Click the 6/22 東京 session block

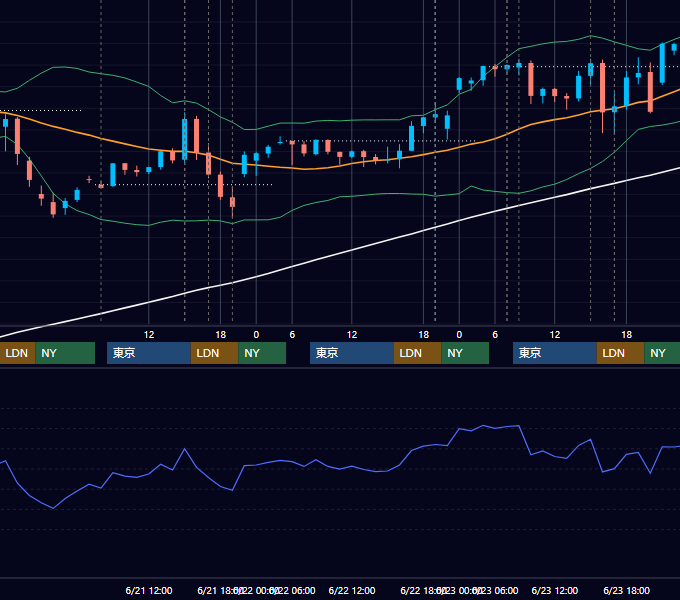pos(352,353)
